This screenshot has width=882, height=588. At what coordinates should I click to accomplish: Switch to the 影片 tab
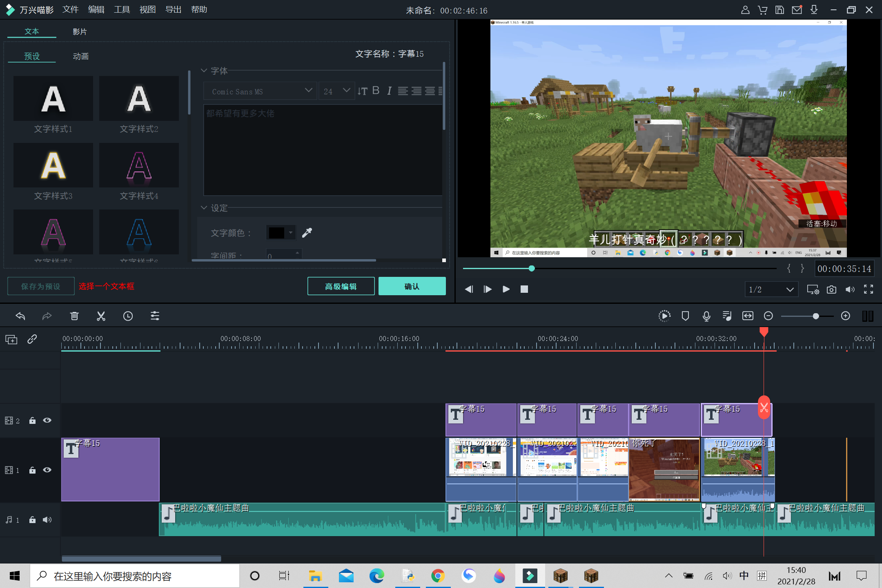click(x=80, y=31)
